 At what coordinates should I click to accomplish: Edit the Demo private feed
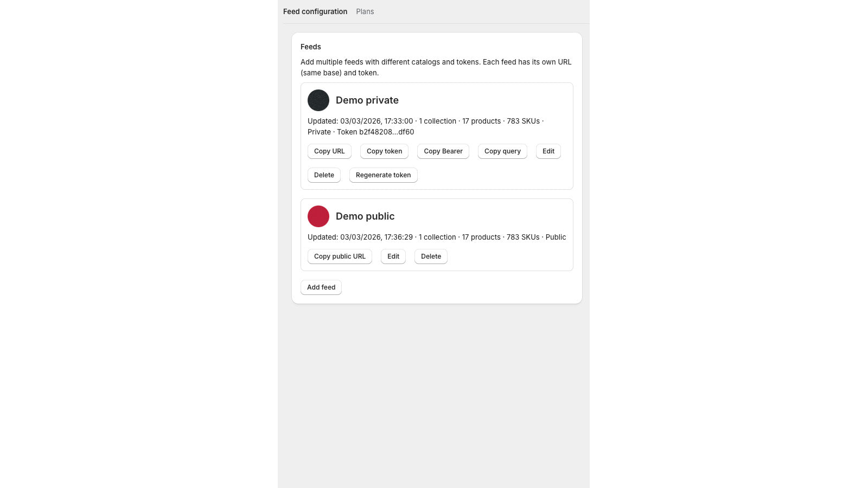coord(548,151)
